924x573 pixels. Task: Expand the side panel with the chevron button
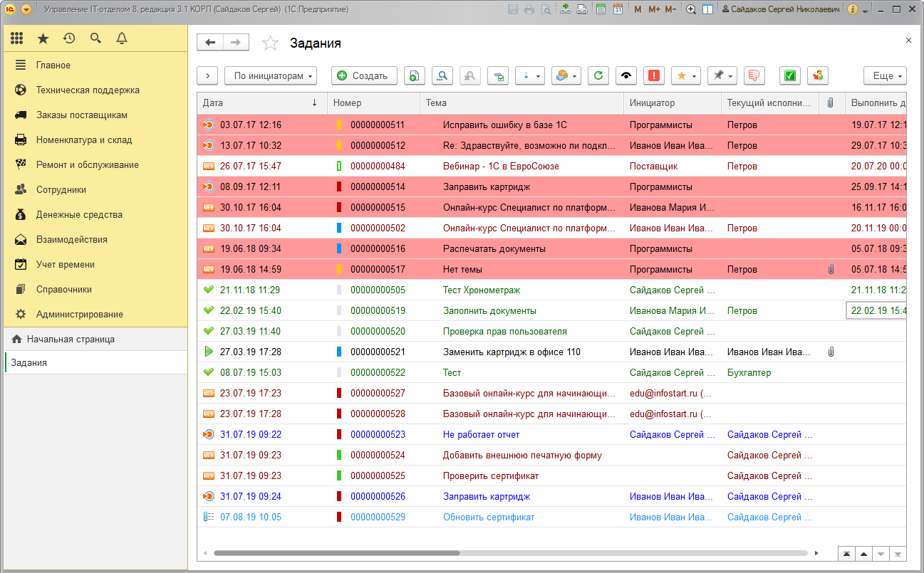207,75
